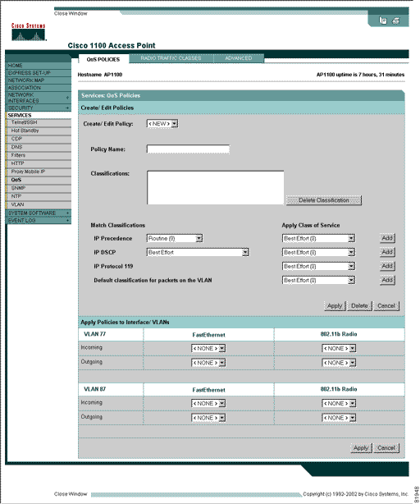The height and width of the screenshot is (504, 420).
Task: Open VLAN 77 Outgoing FastEthernet dropdown
Action: coord(208,363)
